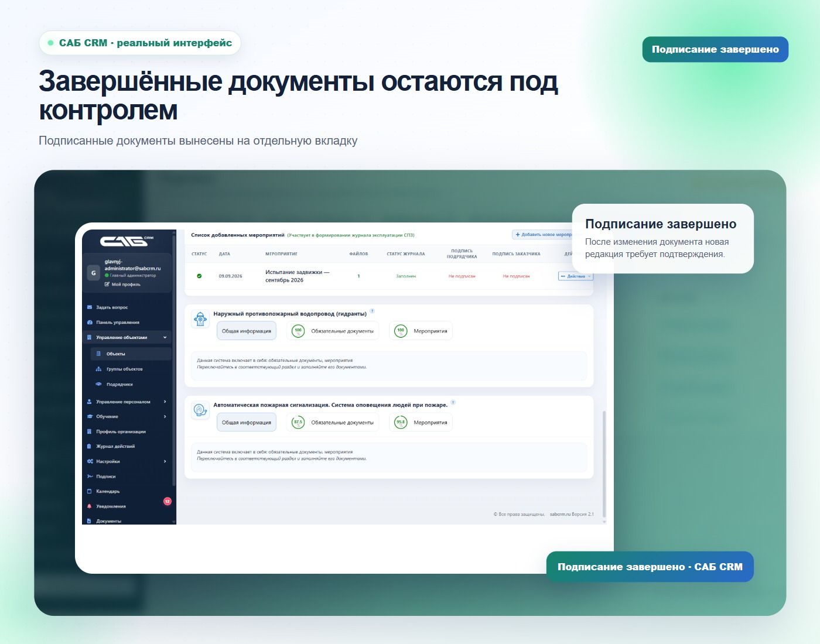Viewport: 820px width, 644px height.
Task: Select 'Общая информация' tab under fire alarm system
Action: click(247, 422)
